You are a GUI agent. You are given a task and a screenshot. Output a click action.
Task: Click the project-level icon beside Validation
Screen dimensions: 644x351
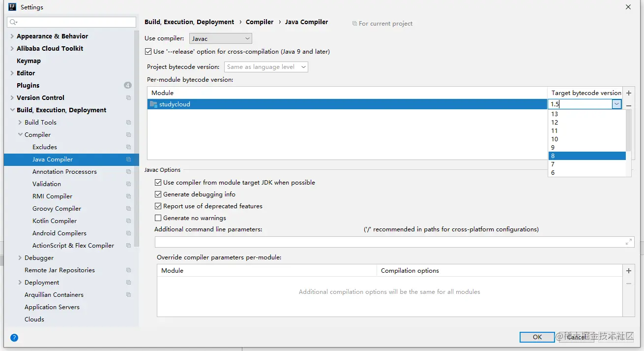pyautogui.click(x=128, y=184)
